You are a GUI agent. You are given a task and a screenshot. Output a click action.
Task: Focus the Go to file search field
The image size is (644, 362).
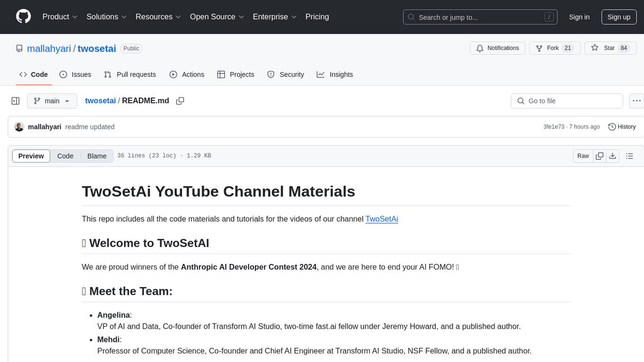[567, 101]
